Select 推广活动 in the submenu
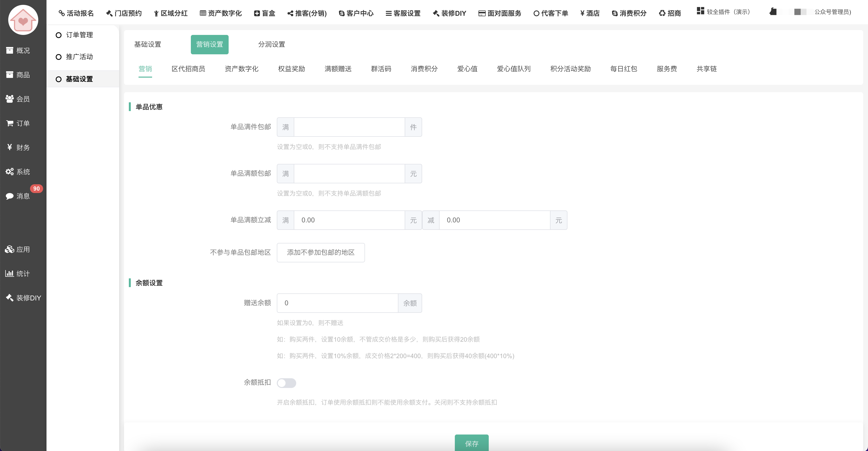Viewport: 868px width, 451px height. (x=79, y=57)
